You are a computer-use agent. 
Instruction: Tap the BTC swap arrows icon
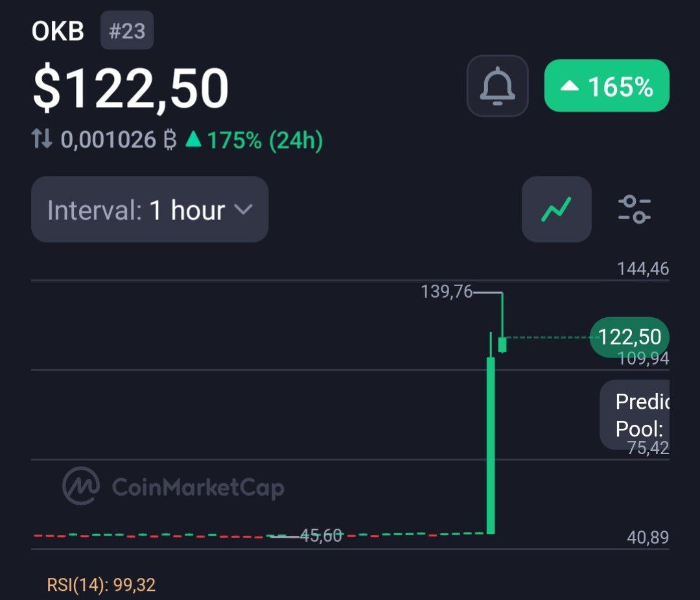[42, 139]
